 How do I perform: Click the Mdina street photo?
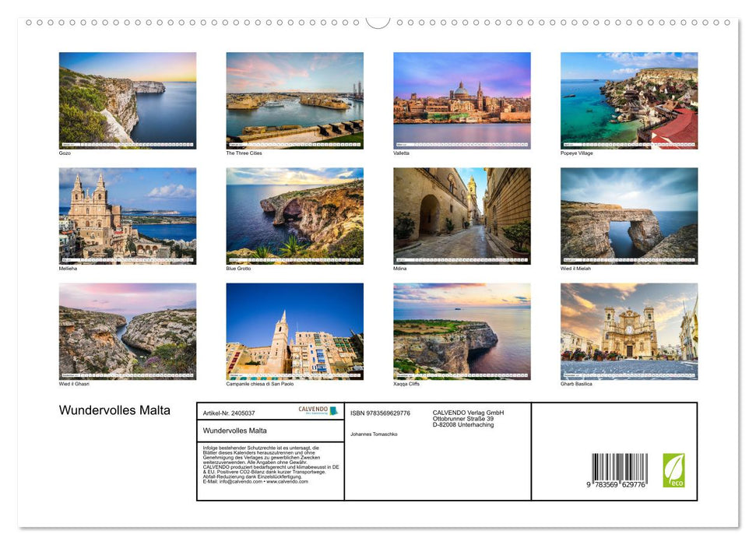pos(462,216)
